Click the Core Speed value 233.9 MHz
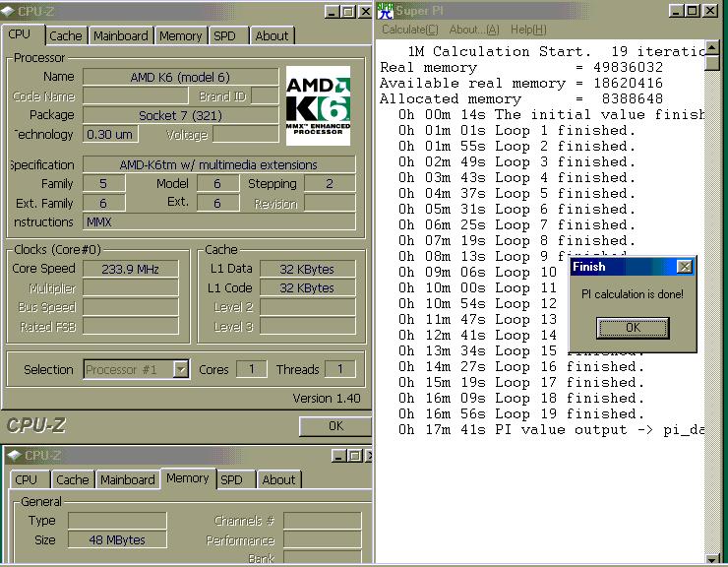The width and height of the screenshot is (728, 567). [x=131, y=269]
